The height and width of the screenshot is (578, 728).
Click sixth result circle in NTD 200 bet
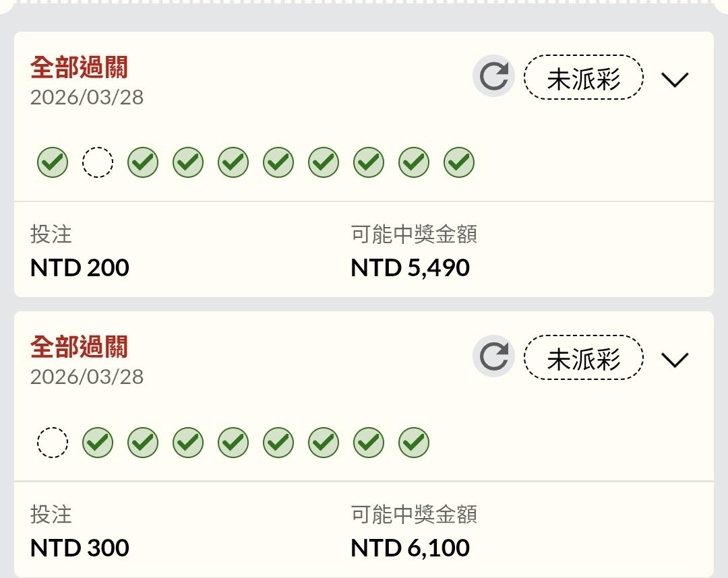(x=278, y=162)
